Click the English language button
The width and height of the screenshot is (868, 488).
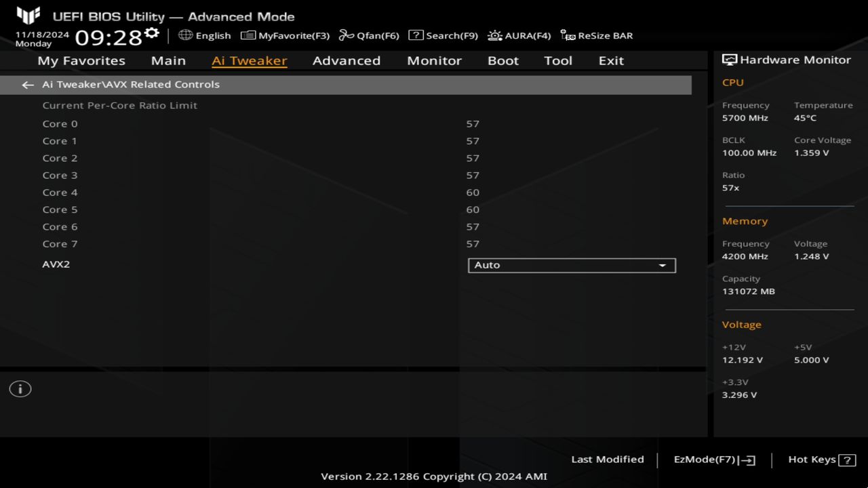click(x=205, y=35)
